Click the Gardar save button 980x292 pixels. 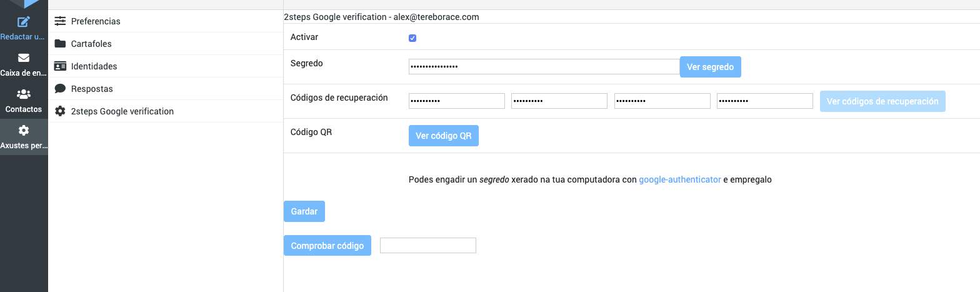pyautogui.click(x=304, y=211)
